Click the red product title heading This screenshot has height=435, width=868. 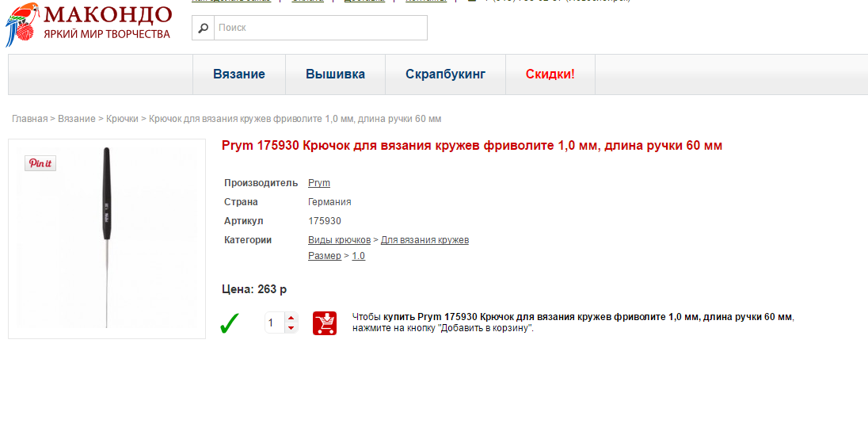(472, 146)
